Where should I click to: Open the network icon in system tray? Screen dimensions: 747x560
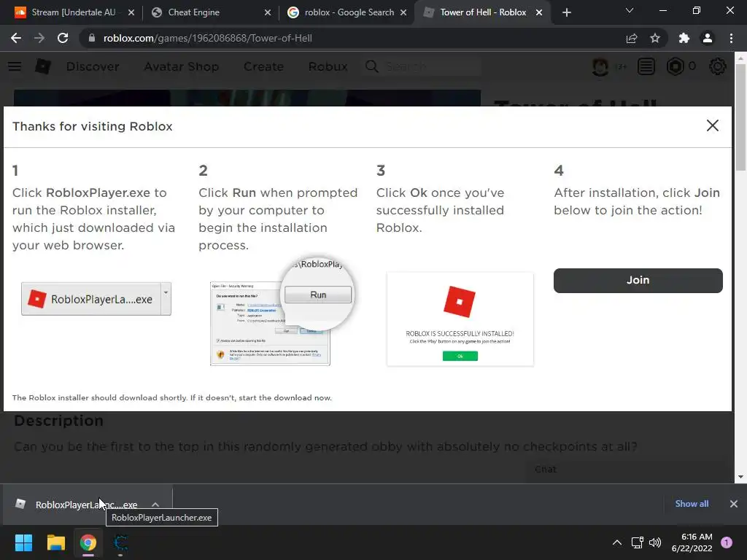pos(638,542)
